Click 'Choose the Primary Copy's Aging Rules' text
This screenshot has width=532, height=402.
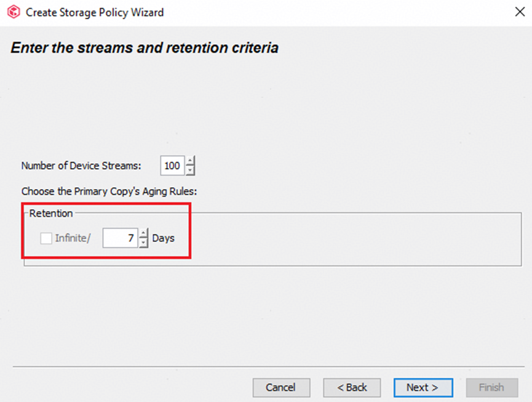pyautogui.click(x=109, y=191)
